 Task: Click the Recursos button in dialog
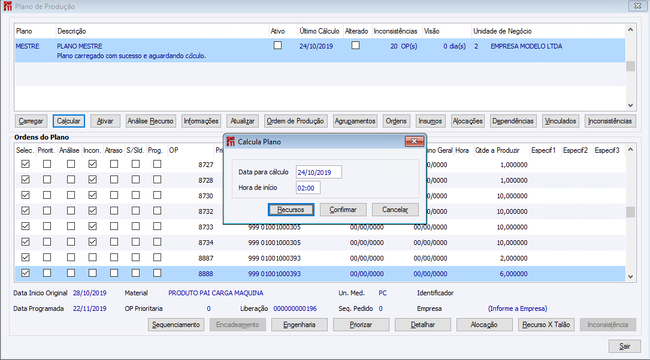[291, 209]
